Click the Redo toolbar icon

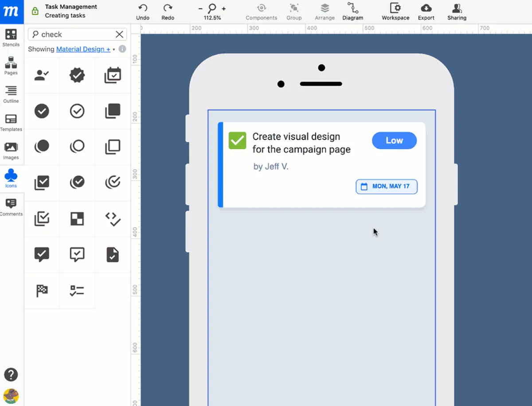pyautogui.click(x=168, y=8)
